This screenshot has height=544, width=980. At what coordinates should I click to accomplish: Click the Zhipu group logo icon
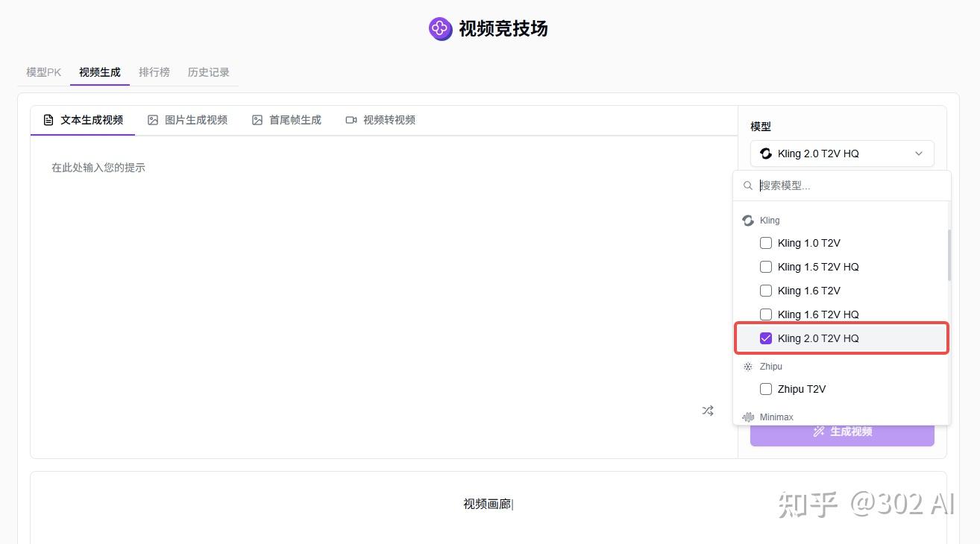point(748,367)
